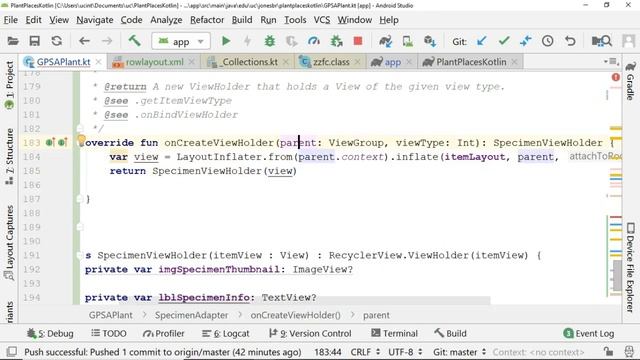Image resolution: width=640 pixels, height=360 pixels.
Task: Sync project with Gradle files icon
Action: pyautogui.click(x=385, y=41)
